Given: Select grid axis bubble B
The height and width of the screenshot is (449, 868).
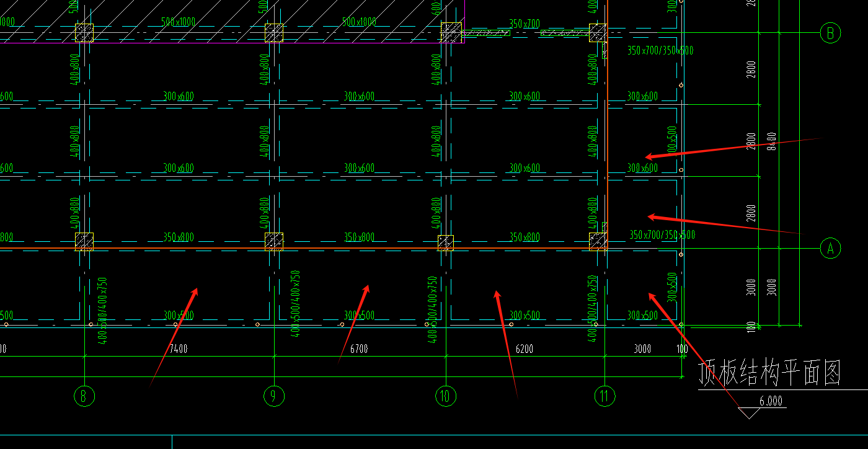Looking at the screenshot, I should tap(830, 32).
